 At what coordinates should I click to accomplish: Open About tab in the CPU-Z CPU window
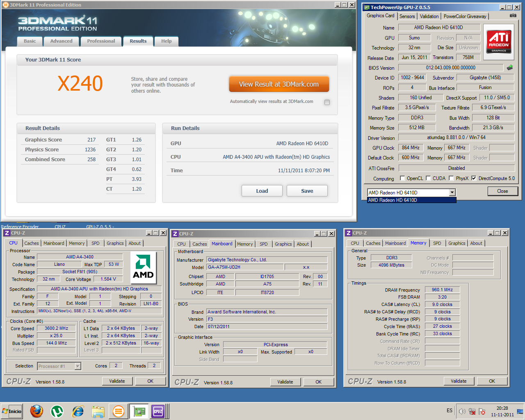coord(135,243)
